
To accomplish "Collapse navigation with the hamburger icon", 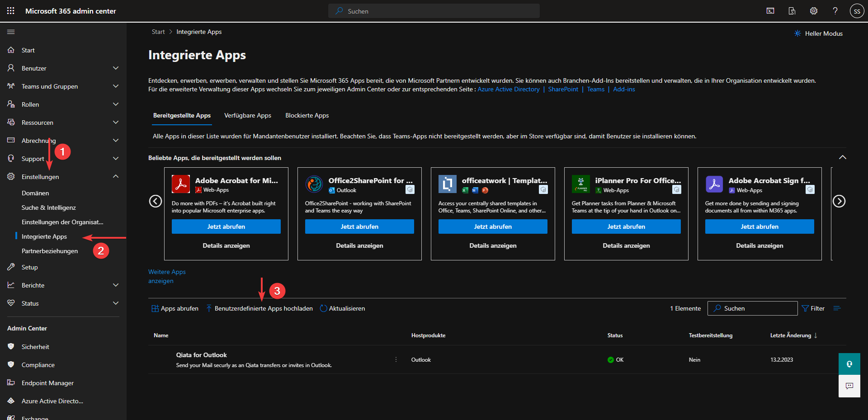I will point(11,32).
